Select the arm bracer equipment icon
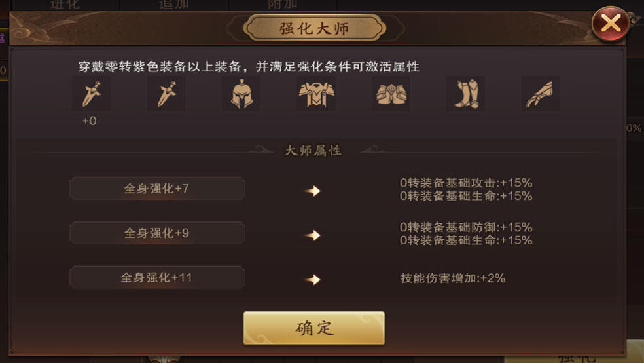The image size is (644, 363). [x=541, y=94]
